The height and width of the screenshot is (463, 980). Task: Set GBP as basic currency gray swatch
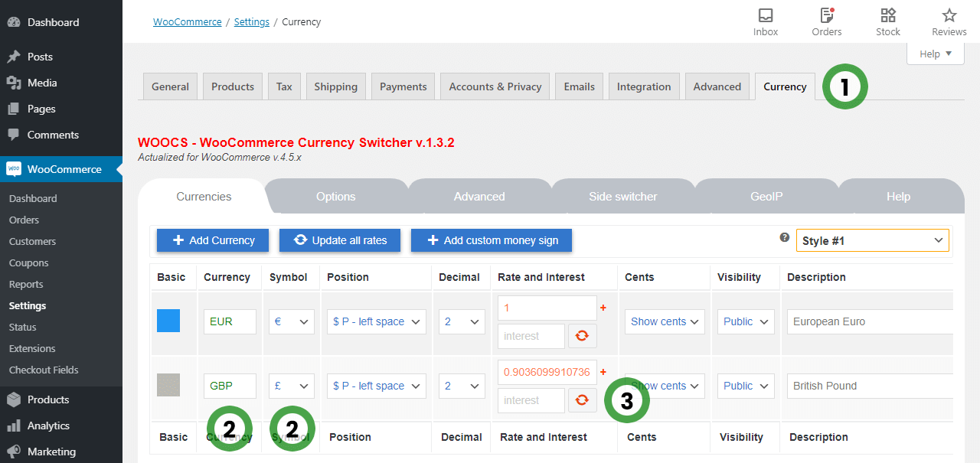point(168,385)
